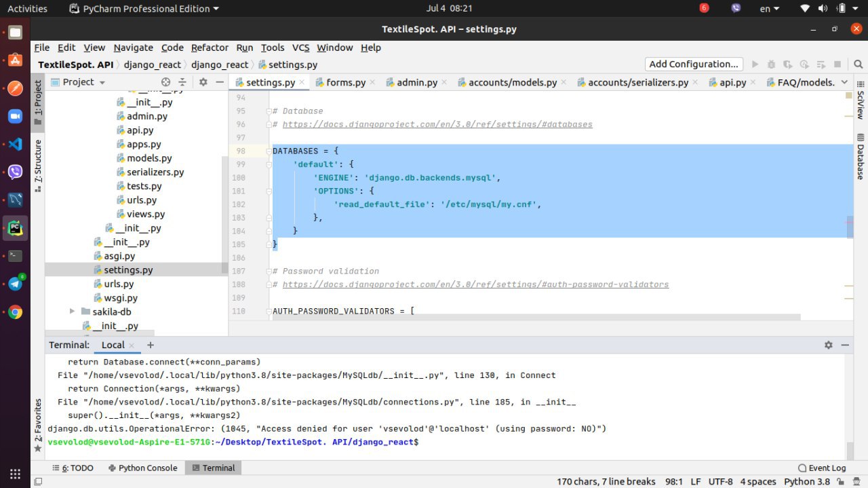This screenshot has height=488, width=868.
Task: Click the Debug bug icon
Action: (771, 64)
